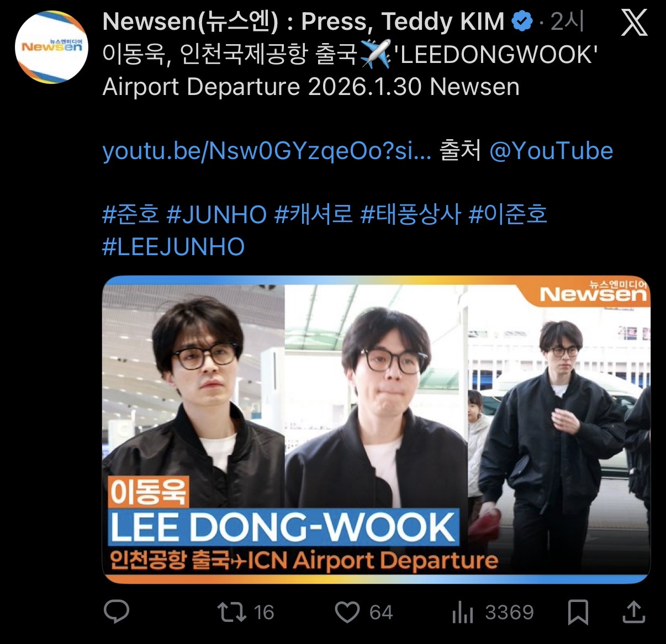Viewport: 666px width, 644px height.
Task: Share the post via share icon
Action: click(633, 611)
